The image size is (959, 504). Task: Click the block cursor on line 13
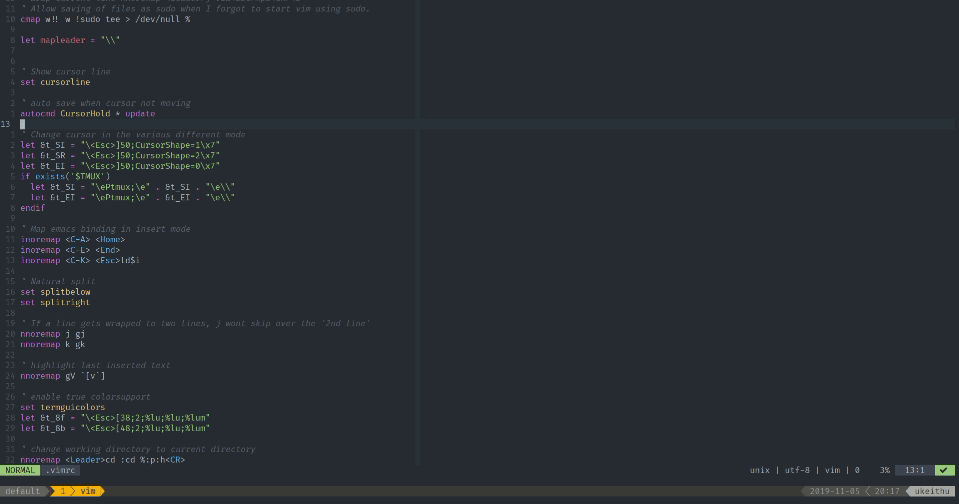[x=23, y=124]
